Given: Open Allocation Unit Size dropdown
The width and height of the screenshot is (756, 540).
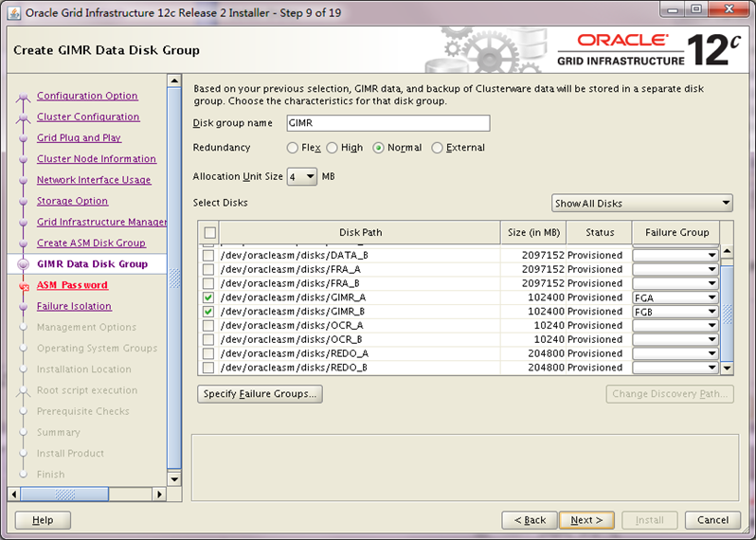Looking at the screenshot, I should point(302,176).
